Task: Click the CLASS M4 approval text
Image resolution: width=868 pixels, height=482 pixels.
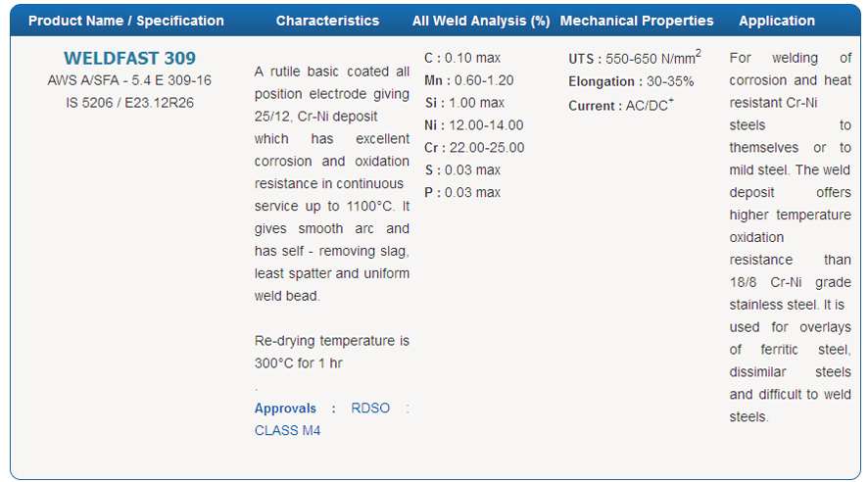Action: coord(287,430)
